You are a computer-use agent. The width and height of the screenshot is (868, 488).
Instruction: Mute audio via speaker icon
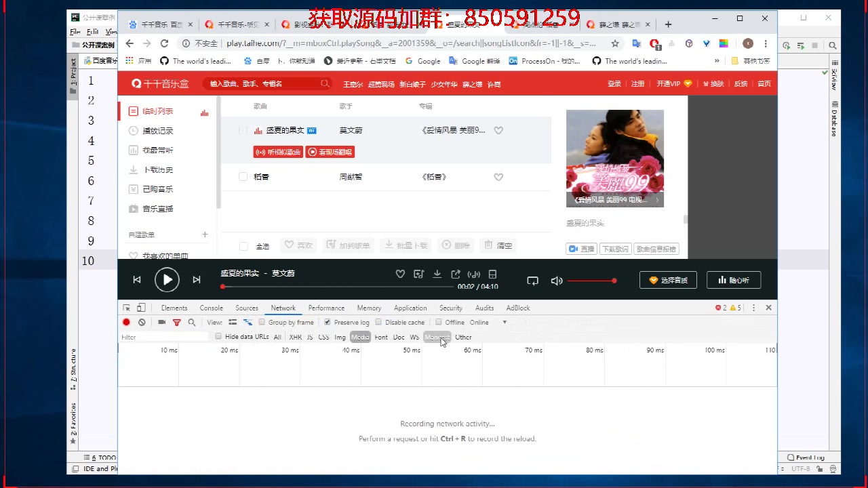tap(556, 280)
